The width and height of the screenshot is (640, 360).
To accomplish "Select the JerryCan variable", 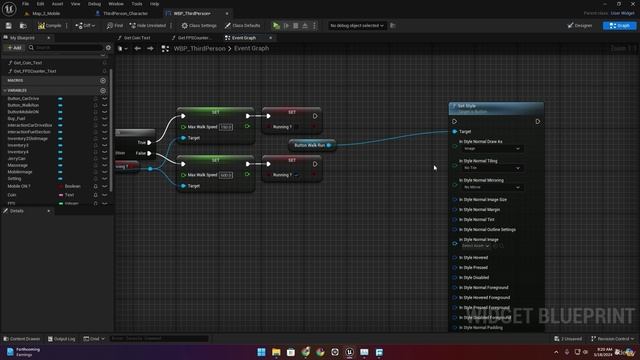I will 16,159.
